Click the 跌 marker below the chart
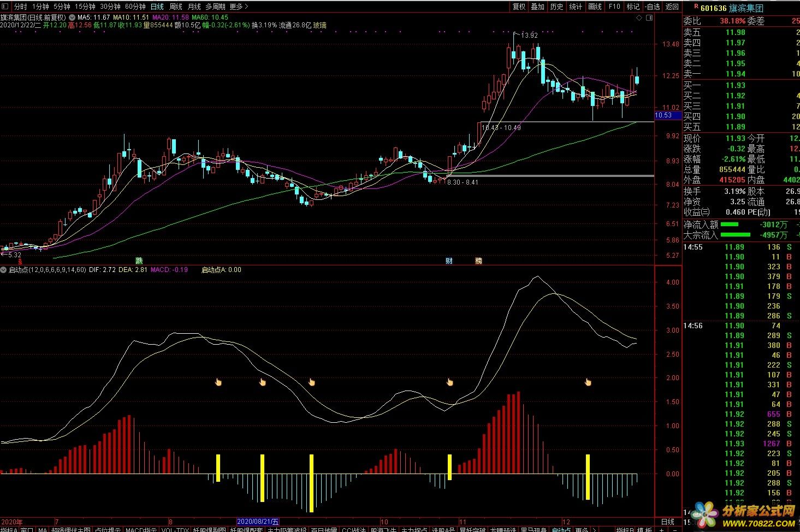 pyautogui.click(x=139, y=261)
